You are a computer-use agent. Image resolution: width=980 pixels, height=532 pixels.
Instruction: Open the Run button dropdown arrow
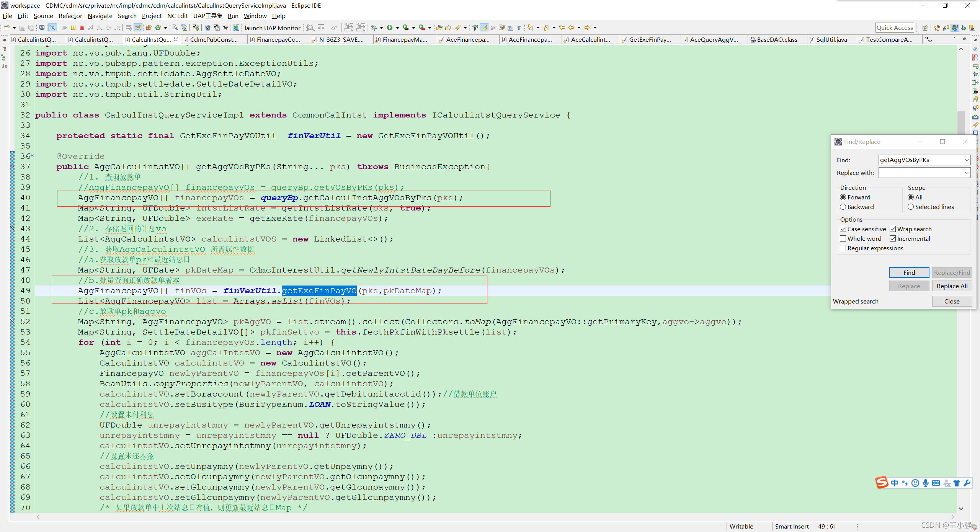coord(397,28)
